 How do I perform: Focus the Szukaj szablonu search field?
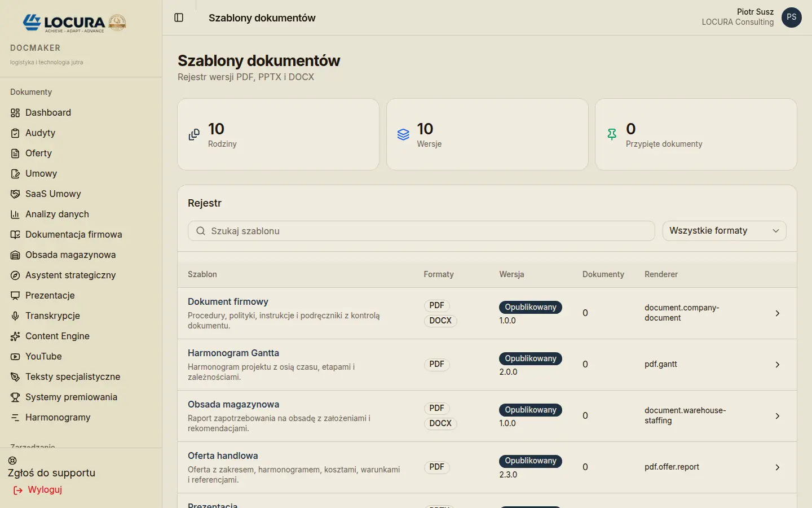[421, 231]
